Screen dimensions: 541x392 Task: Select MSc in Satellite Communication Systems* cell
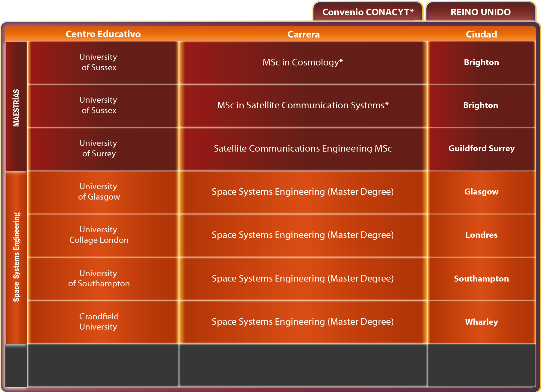(x=303, y=105)
